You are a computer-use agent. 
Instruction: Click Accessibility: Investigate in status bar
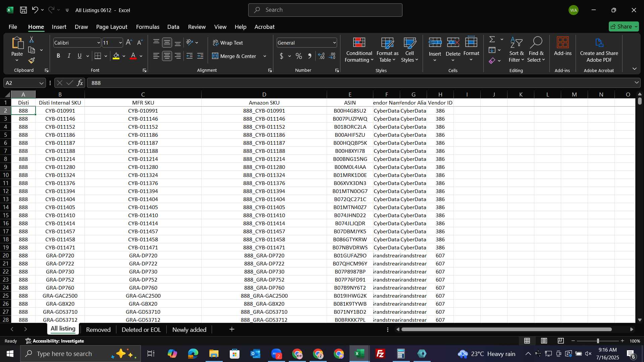point(55,341)
